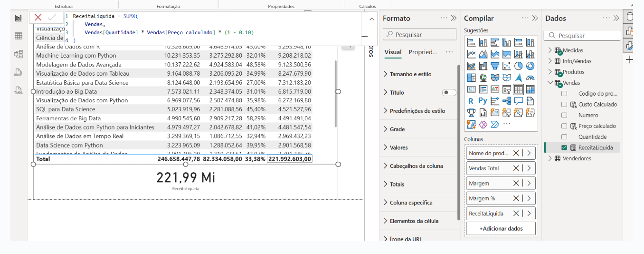Select the waterfall chart visual
Viewport: 644px width, 254px height.
click(483, 66)
